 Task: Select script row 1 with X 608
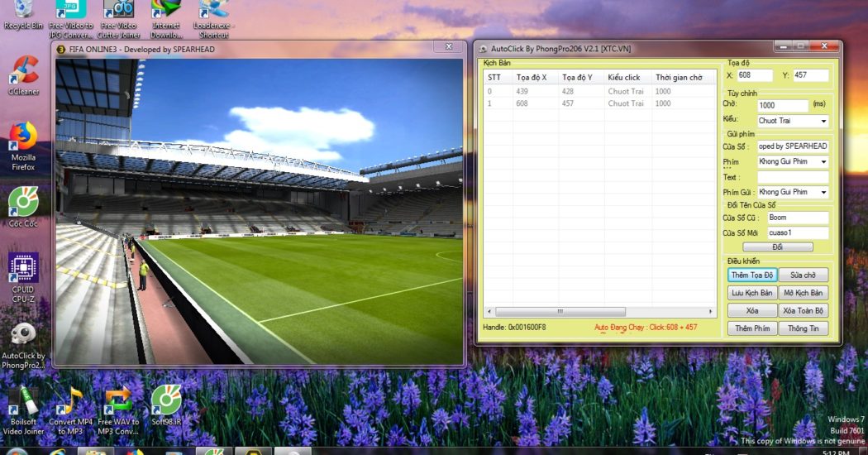coord(600,103)
